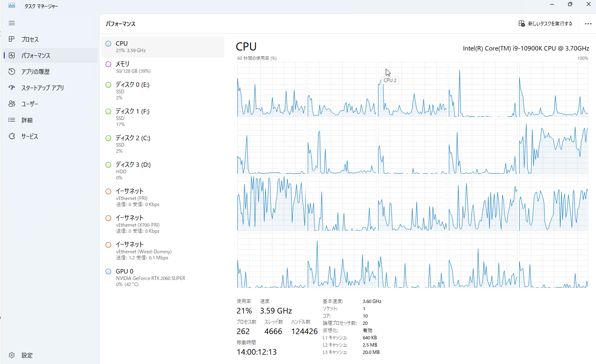Click green circle icon beside ディスク 3 (D:)
Image resolution: width=596 pixels, height=364 pixels.
[x=108, y=165]
